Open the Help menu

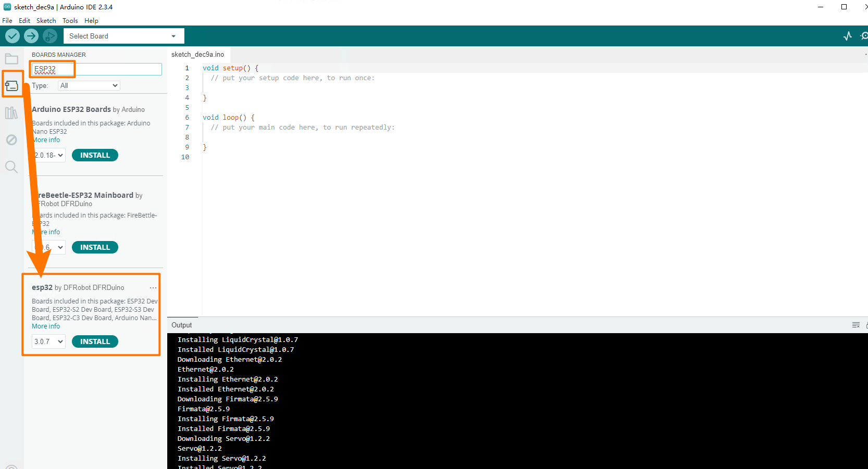(91, 21)
